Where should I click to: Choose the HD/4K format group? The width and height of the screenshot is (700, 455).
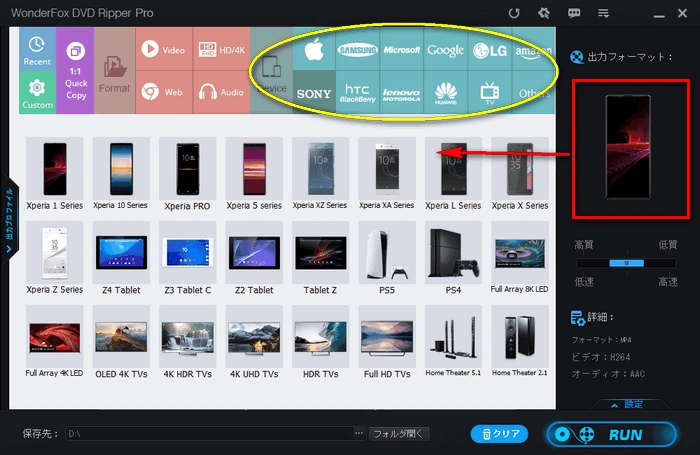(221, 49)
